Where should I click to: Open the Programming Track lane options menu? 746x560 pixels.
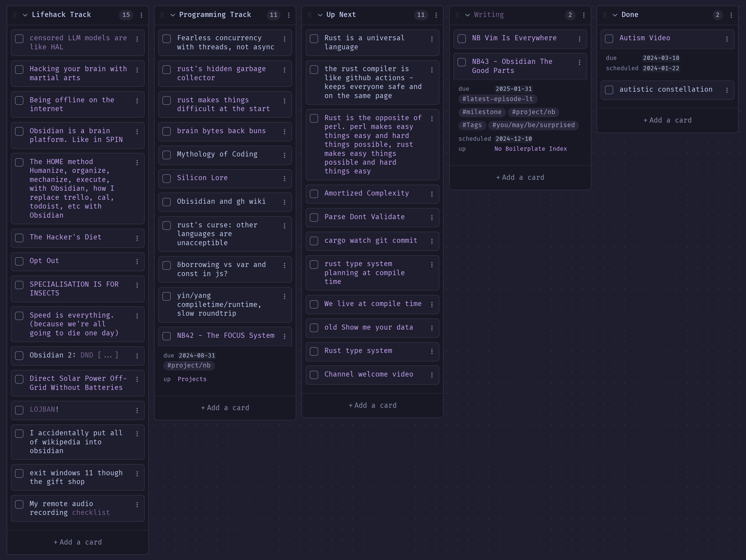pos(289,15)
